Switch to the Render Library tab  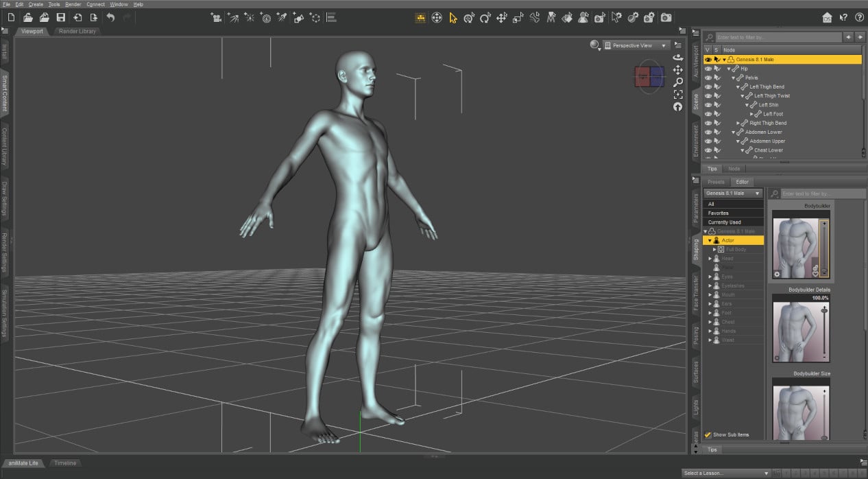click(x=77, y=31)
